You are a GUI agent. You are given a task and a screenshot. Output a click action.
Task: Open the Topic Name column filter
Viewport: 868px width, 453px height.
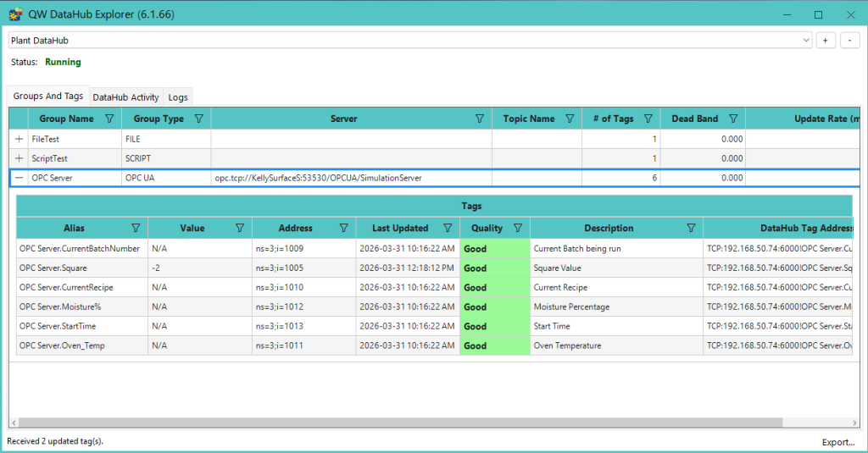point(570,119)
